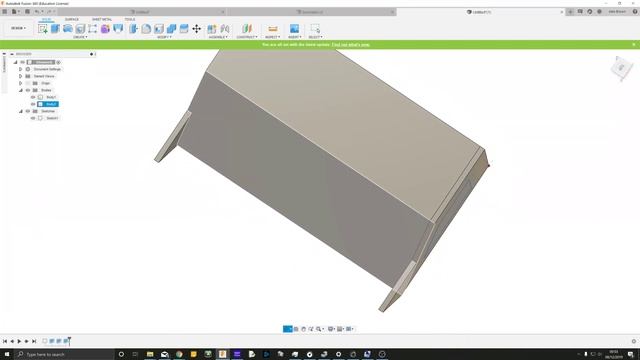Switch to first document tab
The width and height of the screenshot is (640, 360).
(142, 12)
